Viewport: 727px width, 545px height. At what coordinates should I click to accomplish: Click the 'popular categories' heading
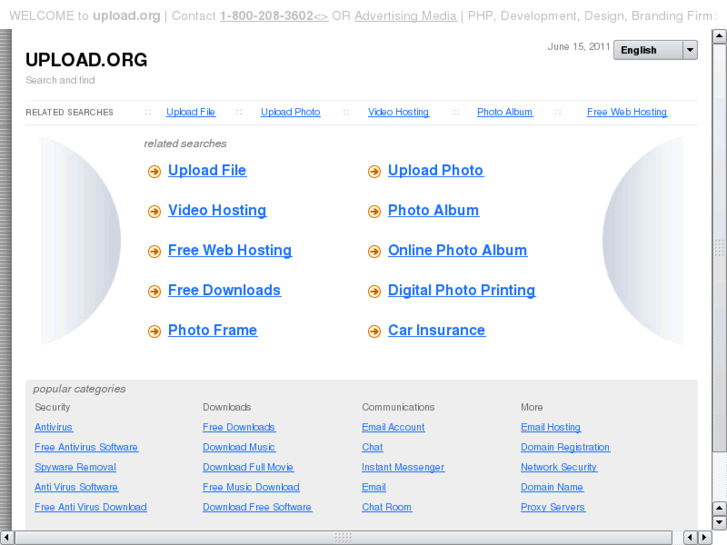[x=79, y=389]
